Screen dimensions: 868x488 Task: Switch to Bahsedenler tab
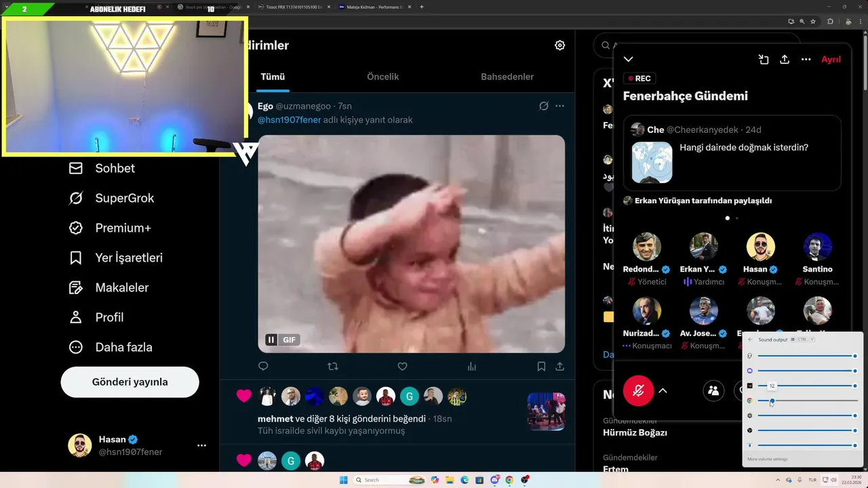[507, 77]
